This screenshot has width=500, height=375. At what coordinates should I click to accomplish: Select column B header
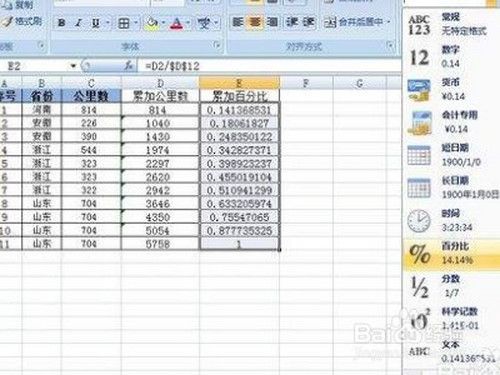pos(42,83)
